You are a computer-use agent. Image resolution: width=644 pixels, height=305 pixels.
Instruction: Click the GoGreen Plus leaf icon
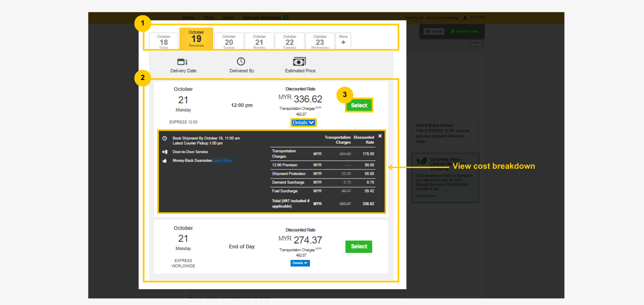pyautogui.click(x=422, y=161)
